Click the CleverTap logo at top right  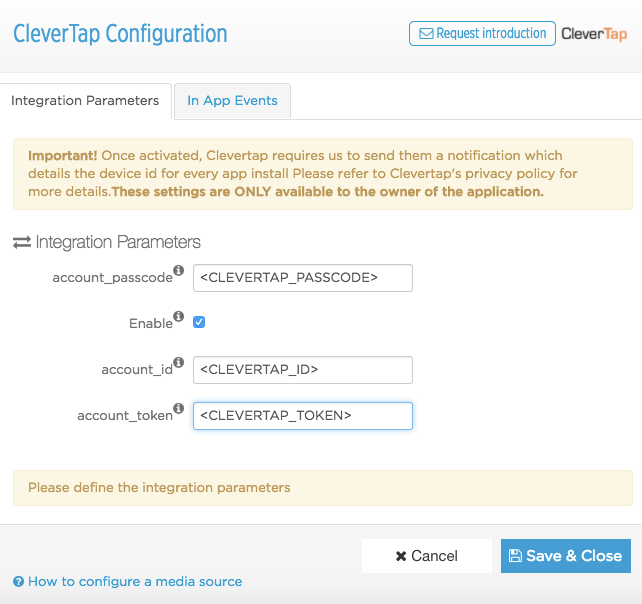[594, 34]
